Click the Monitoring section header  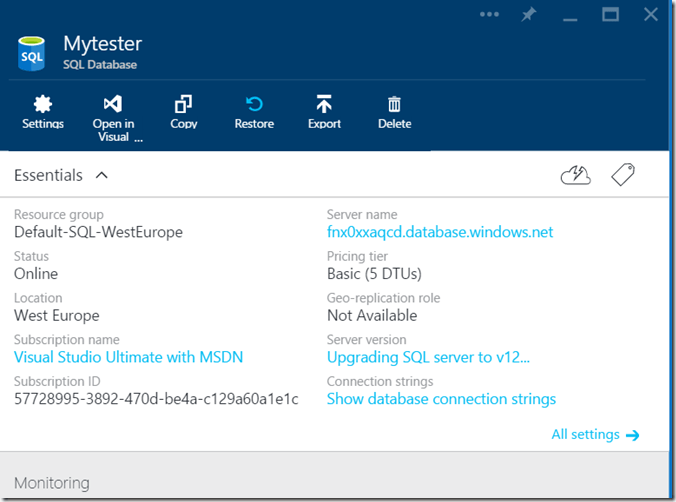point(52,483)
